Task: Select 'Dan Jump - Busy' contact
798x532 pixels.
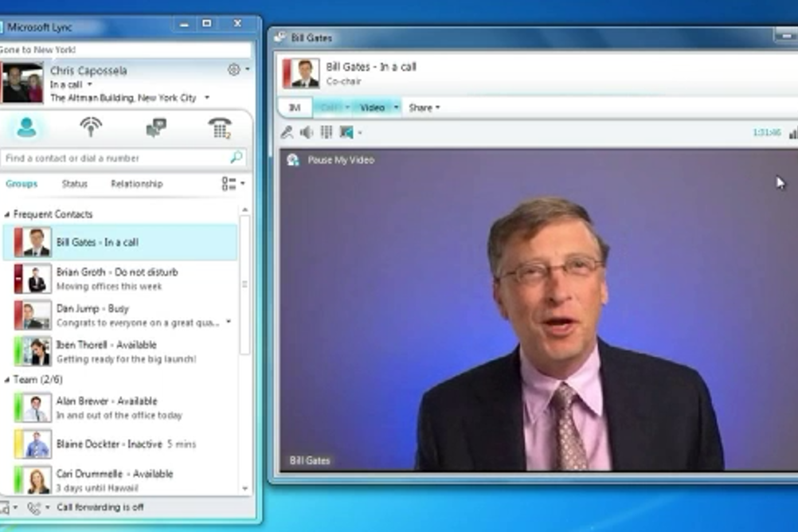Action: click(120, 315)
